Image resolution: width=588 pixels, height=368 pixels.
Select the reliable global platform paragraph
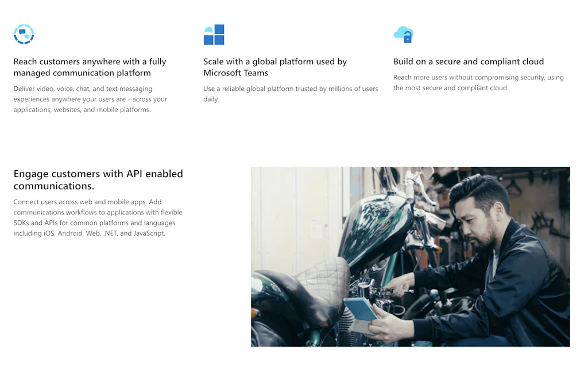point(291,94)
